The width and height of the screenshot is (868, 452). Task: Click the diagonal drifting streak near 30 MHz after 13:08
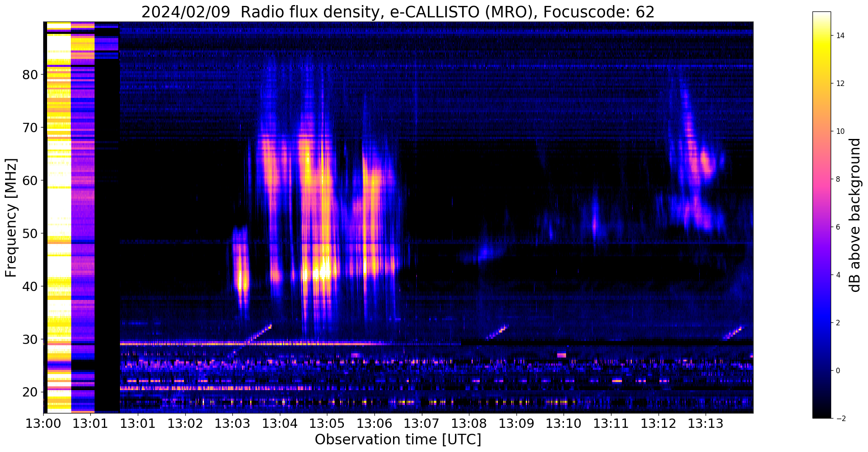pos(497,332)
